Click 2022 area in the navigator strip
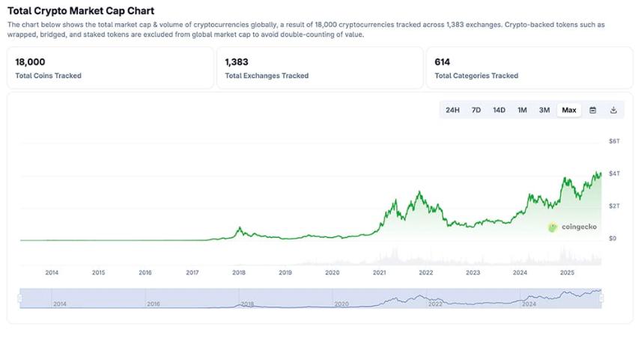This screenshot has width=644, height=338. click(x=435, y=304)
